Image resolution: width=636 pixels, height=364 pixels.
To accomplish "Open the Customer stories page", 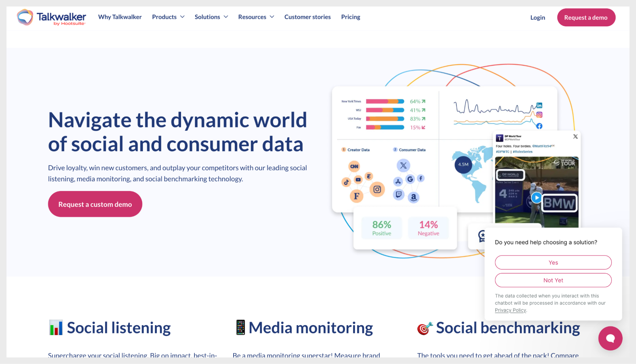I will pos(307,17).
